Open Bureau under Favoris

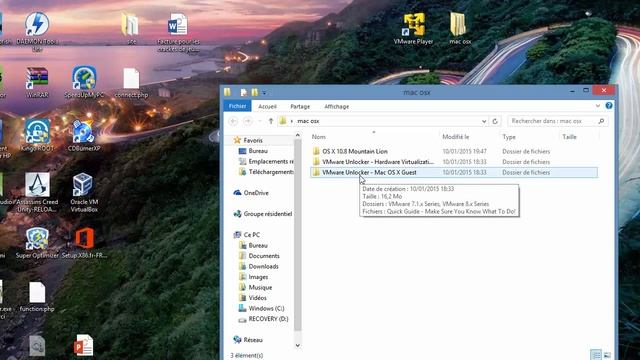tap(258, 151)
